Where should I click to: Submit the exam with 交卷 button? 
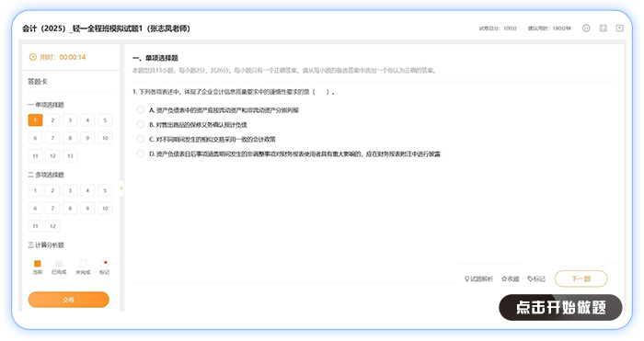[x=69, y=300]
